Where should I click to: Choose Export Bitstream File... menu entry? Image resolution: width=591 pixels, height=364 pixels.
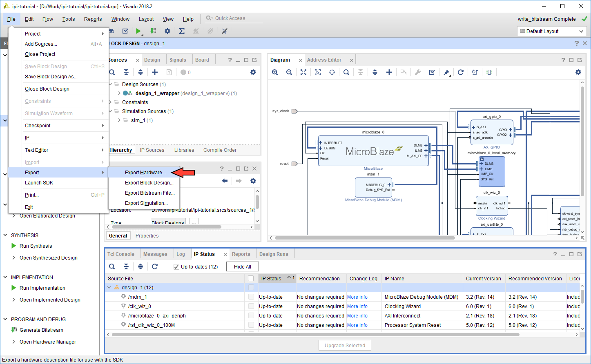[x=150, y=193]
